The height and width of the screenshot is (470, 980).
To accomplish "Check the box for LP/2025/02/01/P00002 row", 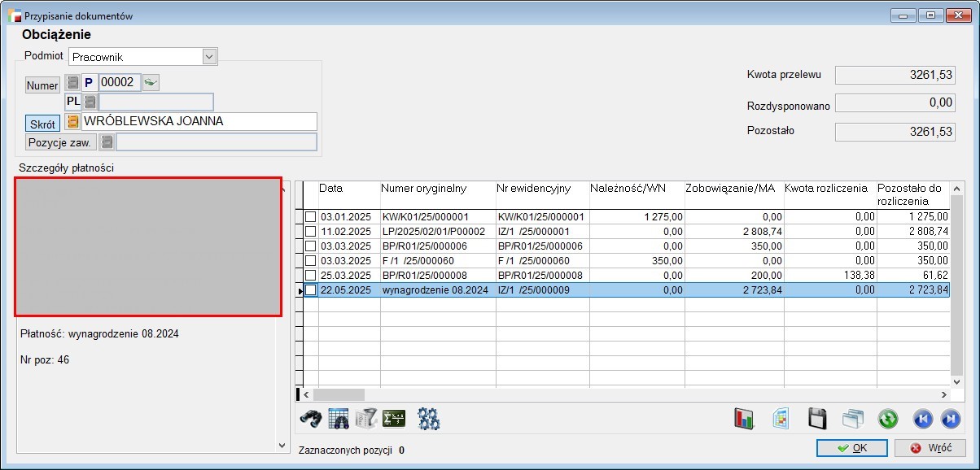I will point(310,232).
